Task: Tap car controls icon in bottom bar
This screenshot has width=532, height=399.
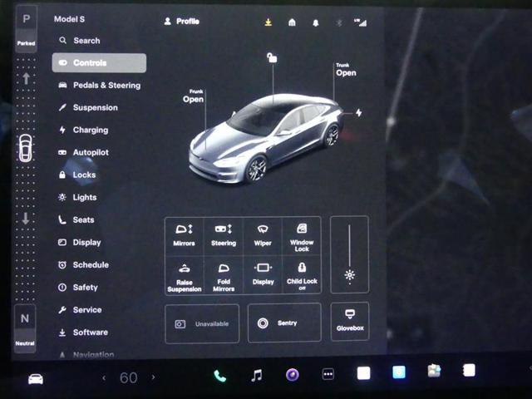Action: coord(36,379)
